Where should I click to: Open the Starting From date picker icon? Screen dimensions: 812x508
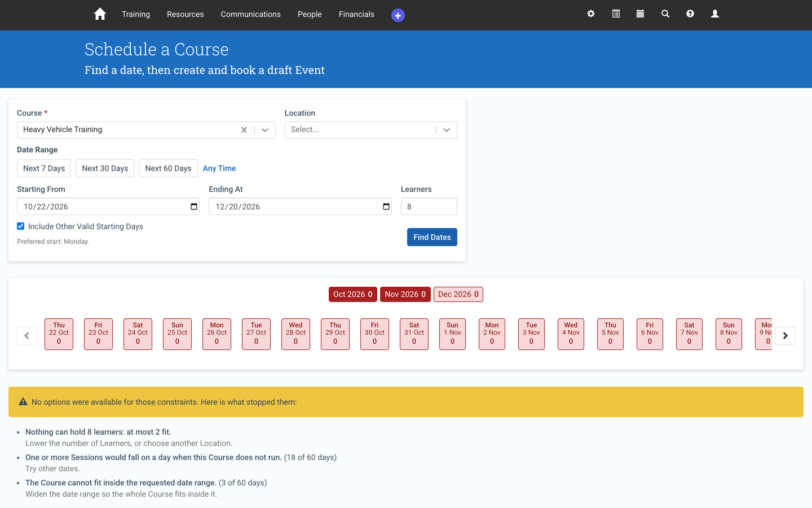(194, 207)
